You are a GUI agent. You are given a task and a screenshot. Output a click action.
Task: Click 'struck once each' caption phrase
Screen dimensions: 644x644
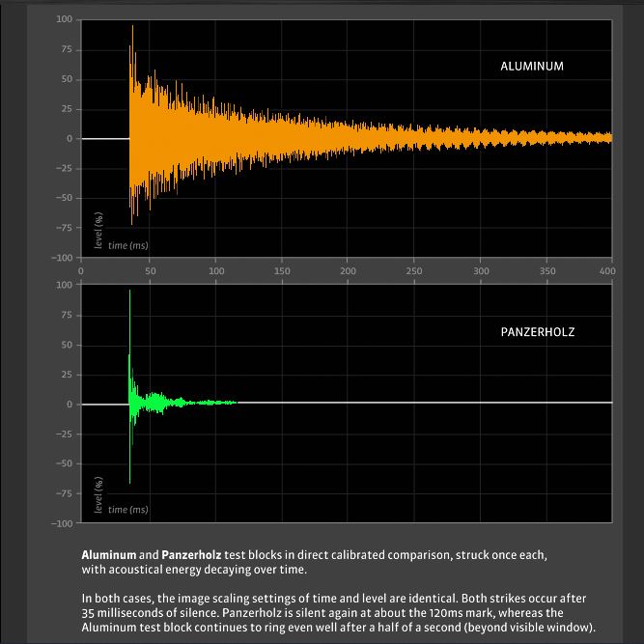tap(501, 555)
